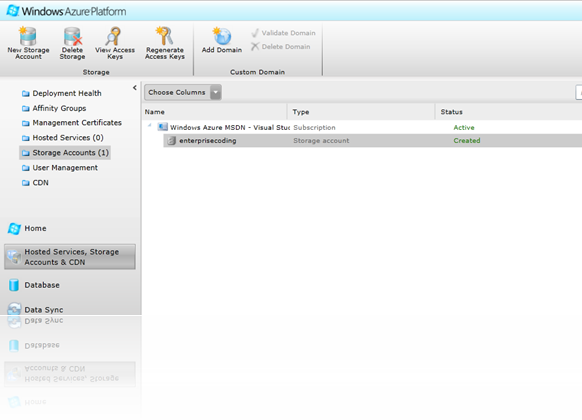Click the Delete Storage icon

[72, 36]
